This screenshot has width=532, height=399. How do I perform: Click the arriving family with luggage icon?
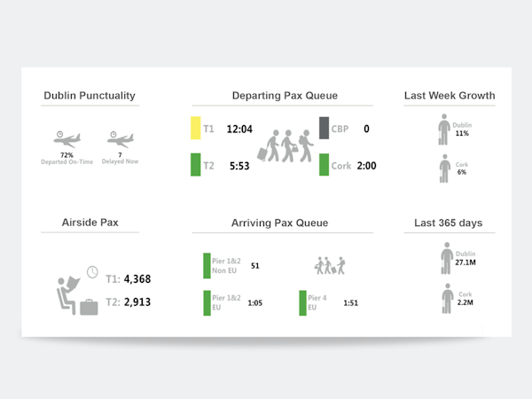[329, 264]
